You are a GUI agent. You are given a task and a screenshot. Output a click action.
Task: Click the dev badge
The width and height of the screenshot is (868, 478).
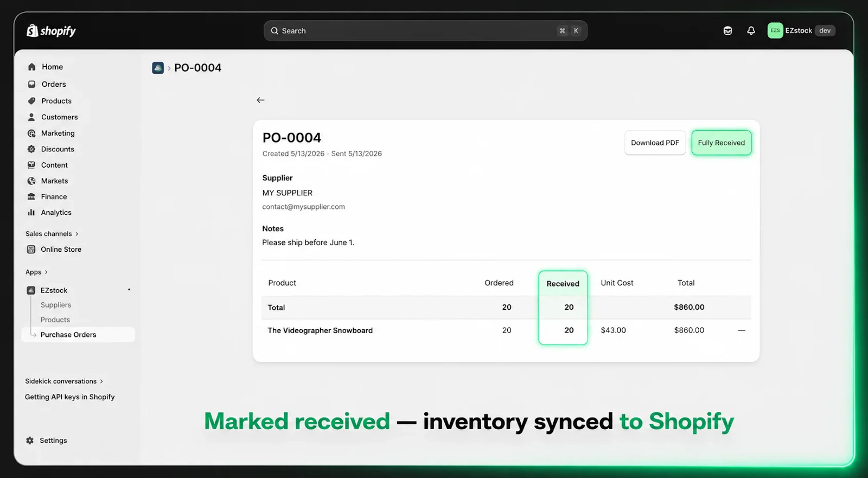click(x=825, y=31)
